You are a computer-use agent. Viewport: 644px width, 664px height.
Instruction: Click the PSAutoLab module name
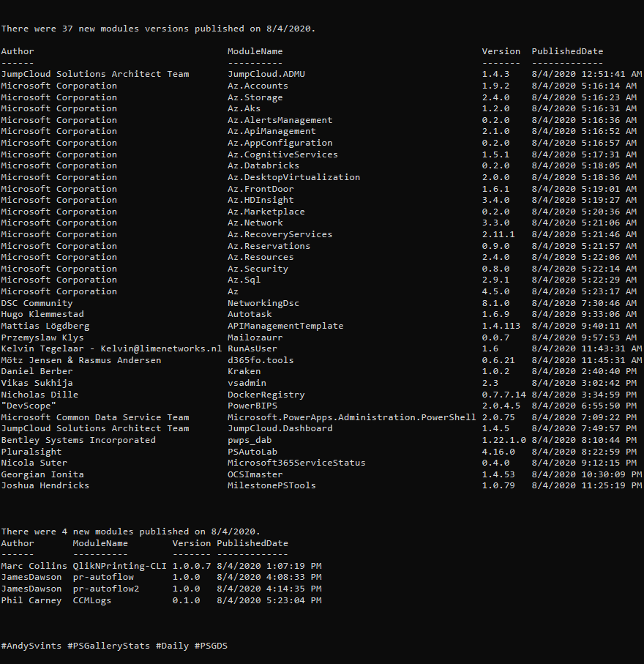pos(252,452)
